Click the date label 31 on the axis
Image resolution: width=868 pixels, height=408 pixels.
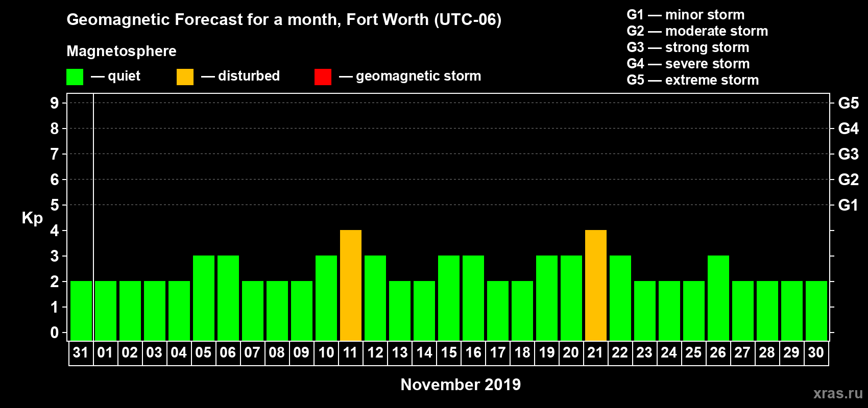(x=81, y=352)
